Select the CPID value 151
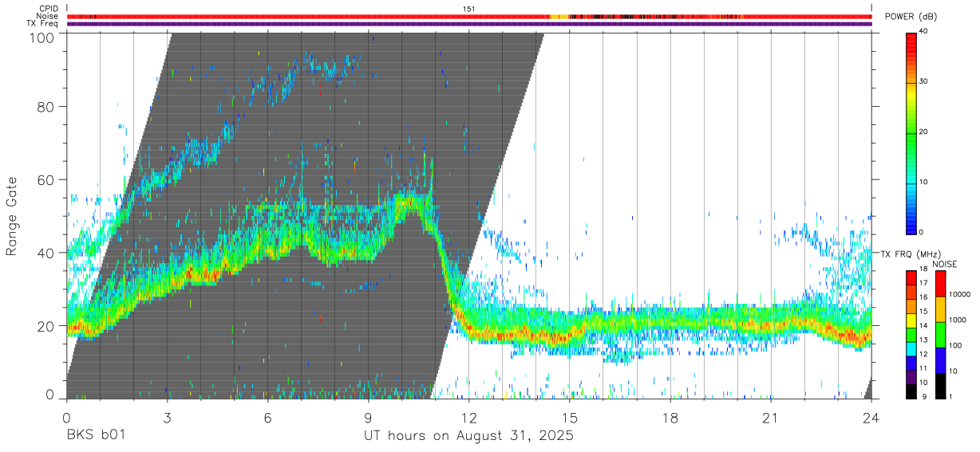Image resolution: width=980 pixels, height=452 pixels. coord(468,8)
